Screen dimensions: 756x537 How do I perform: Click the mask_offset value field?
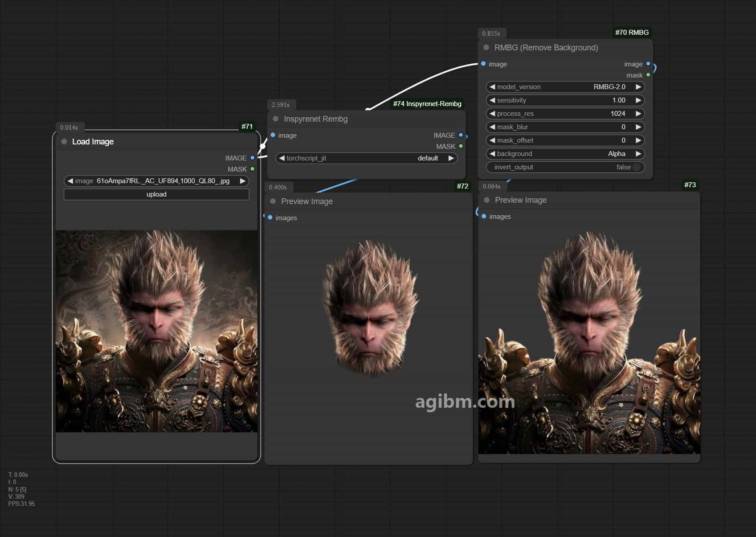click(565, 140)
